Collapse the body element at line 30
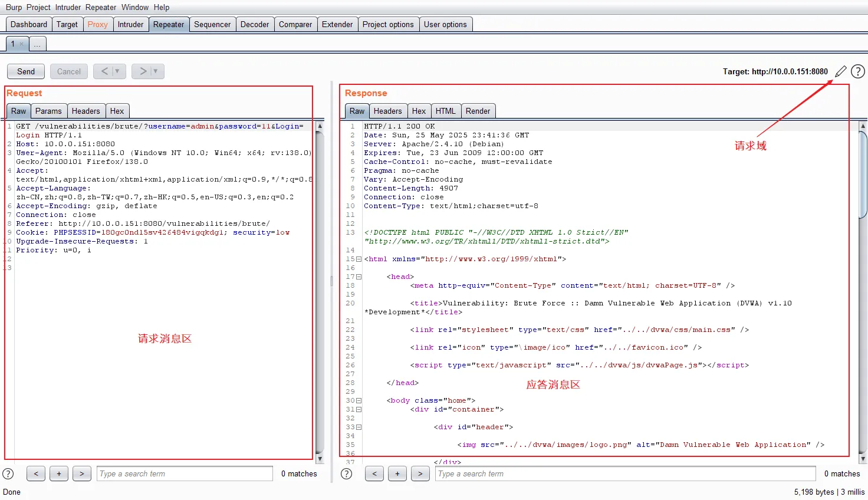Image resolution: width=868 pixels, height=500 pixels. click(359, 400)
